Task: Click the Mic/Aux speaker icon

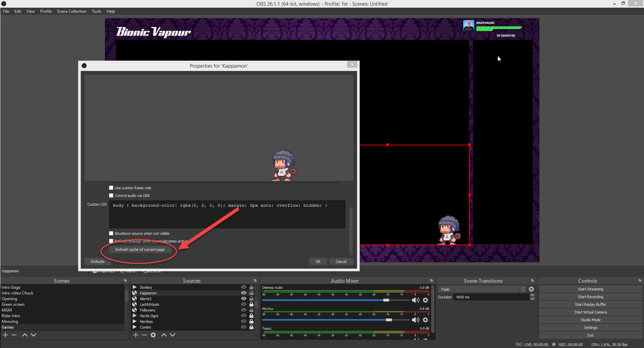Action: click(416, 320)
